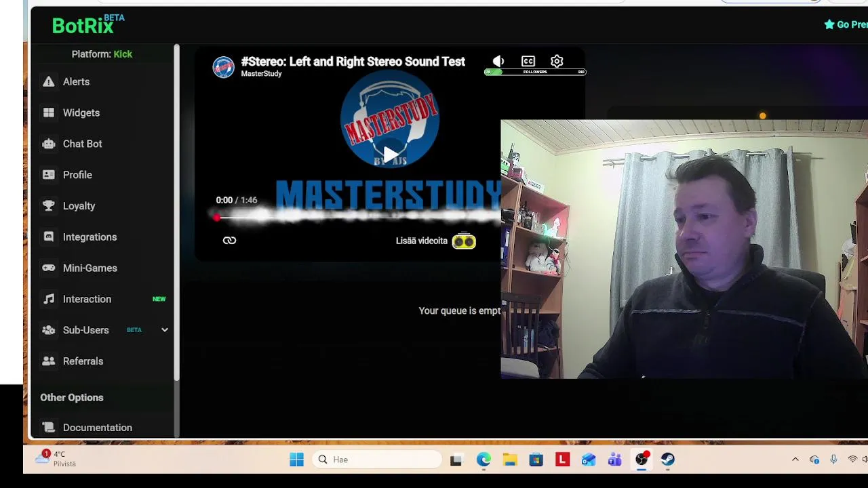Open the weather widget showing 4°C
This screenshot has height=488, width=868.
(x=56, y=459)
